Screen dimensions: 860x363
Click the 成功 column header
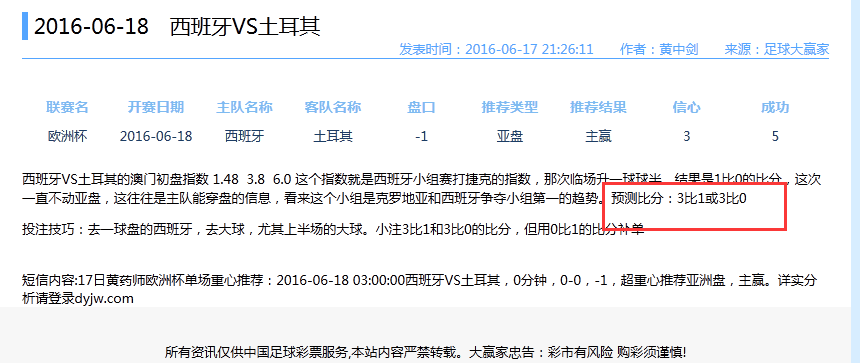(775, 107)
